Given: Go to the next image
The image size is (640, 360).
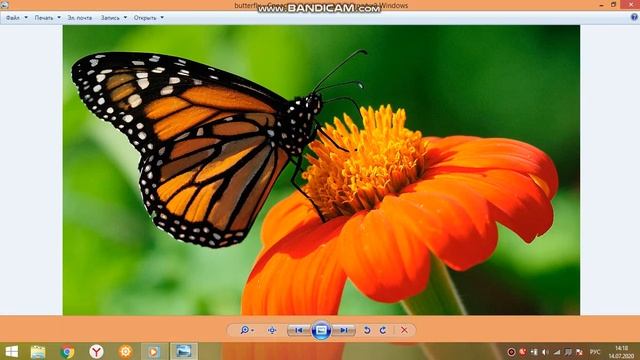Looking at the screenshot, I should (x=344, y=330).
